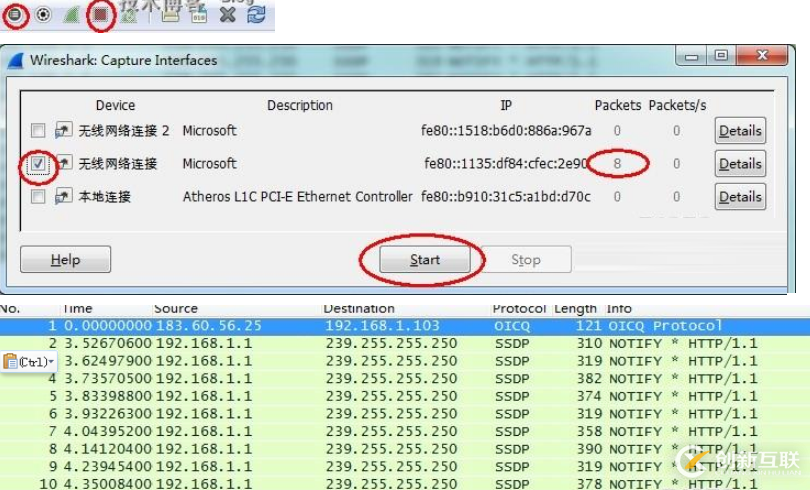Close the Capture Interfaces dialog
The image size is (810, 490).
click(762, 55)
